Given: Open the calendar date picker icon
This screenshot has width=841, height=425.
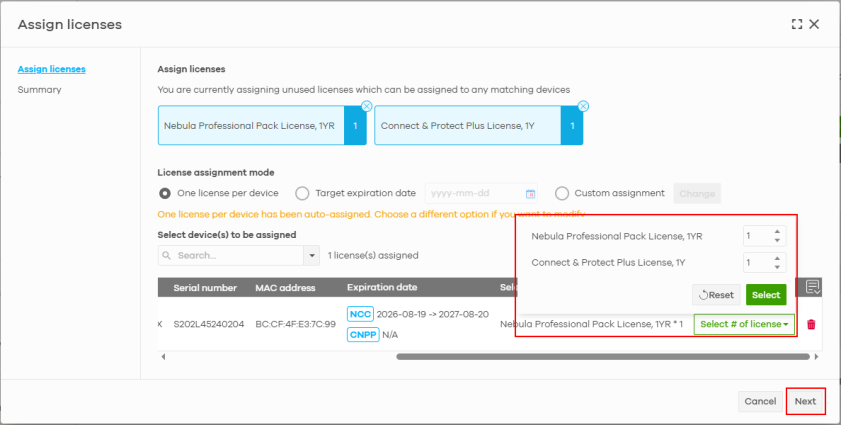Looking at the screenshot, I should point(530,194).
